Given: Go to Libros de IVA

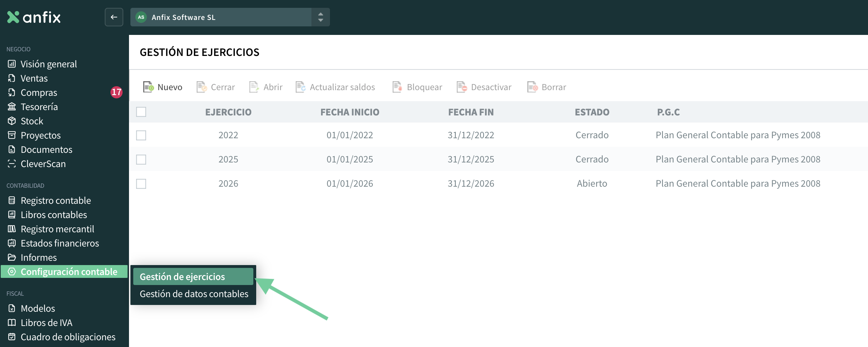Looking at the screenshot, I should point(46,322).
